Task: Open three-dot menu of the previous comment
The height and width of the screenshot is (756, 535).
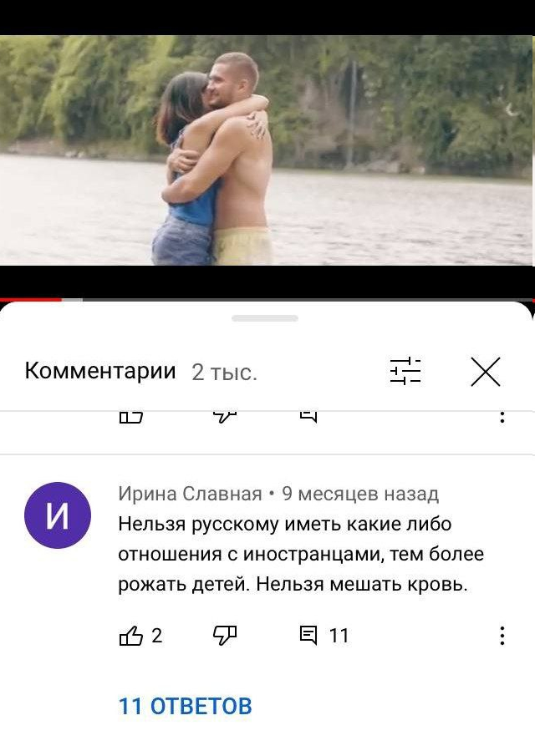Action: [x=502, y=417]
